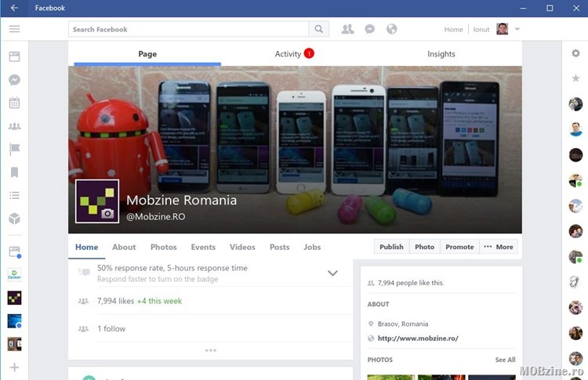
Task: Open the About section
Action: pyautogui.click(x=124, y=248)
